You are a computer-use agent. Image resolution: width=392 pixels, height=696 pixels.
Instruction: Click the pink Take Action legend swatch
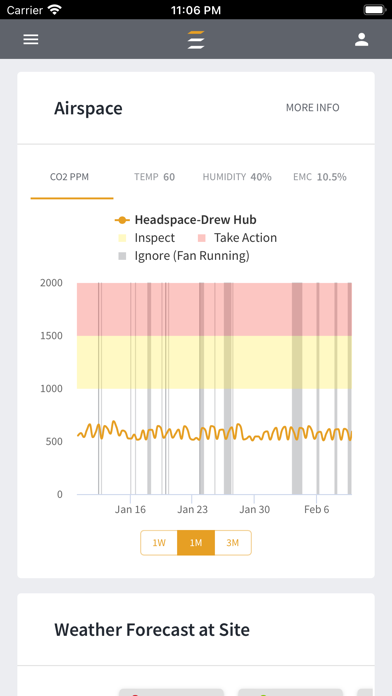click(x=202, y=238)
